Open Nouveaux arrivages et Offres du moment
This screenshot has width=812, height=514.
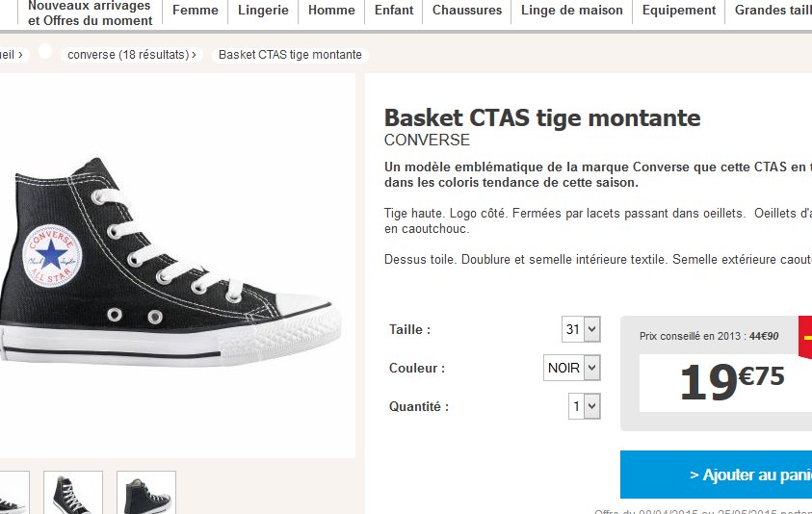(90, 13)
